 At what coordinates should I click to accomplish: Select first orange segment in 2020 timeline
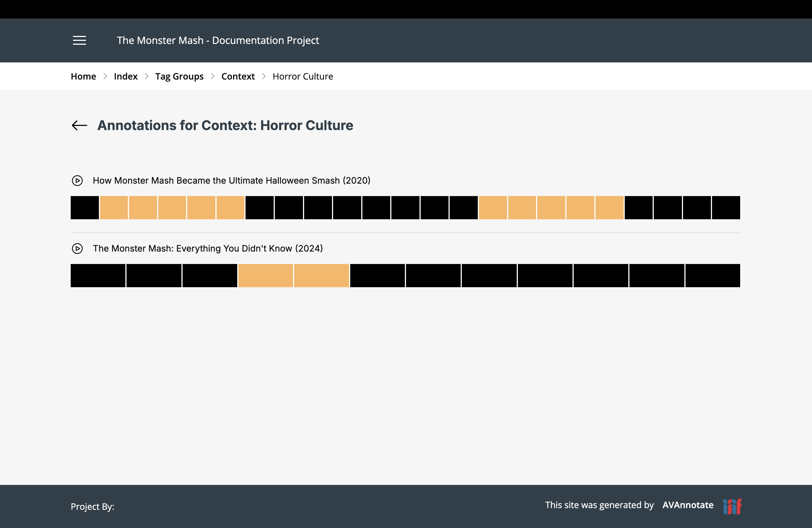tap(114, 207)
